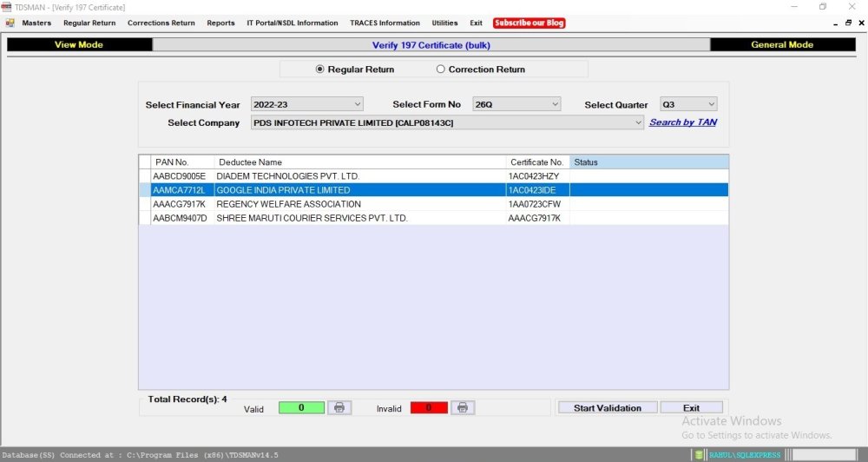Click the menu bar icon left of Masters
This screenshot has width=868, height=462.
[10, 23]
